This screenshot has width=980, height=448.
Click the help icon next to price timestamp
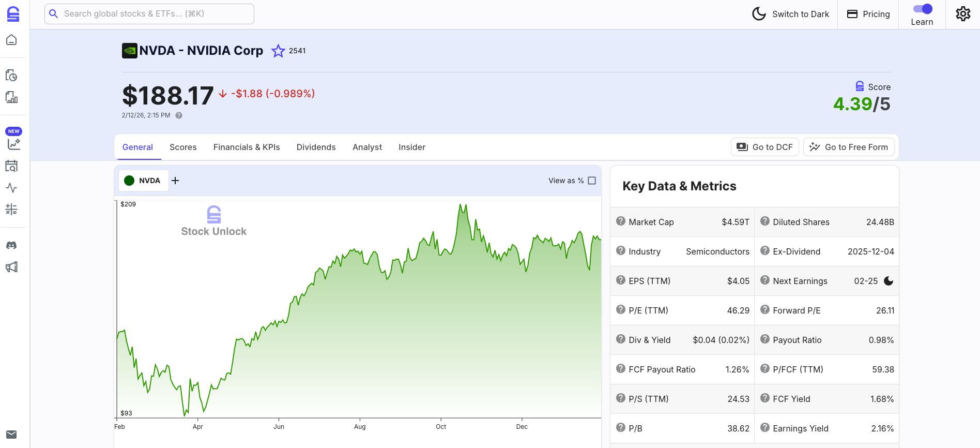179,115
